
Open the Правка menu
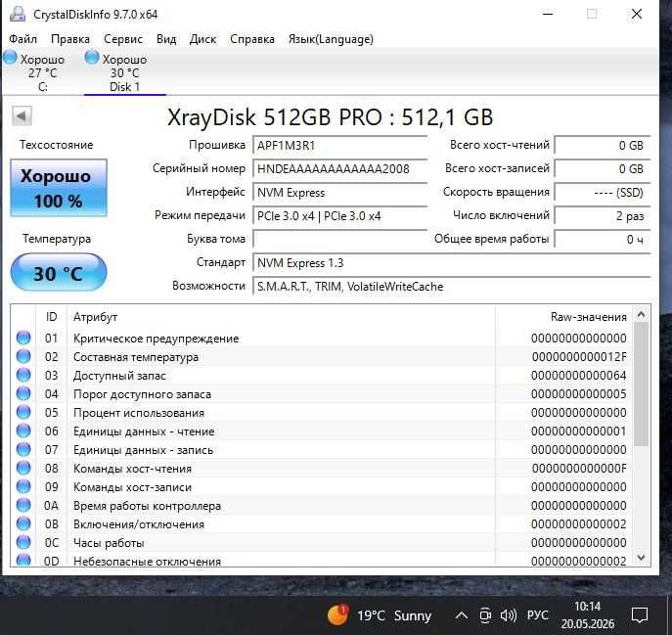70,39
